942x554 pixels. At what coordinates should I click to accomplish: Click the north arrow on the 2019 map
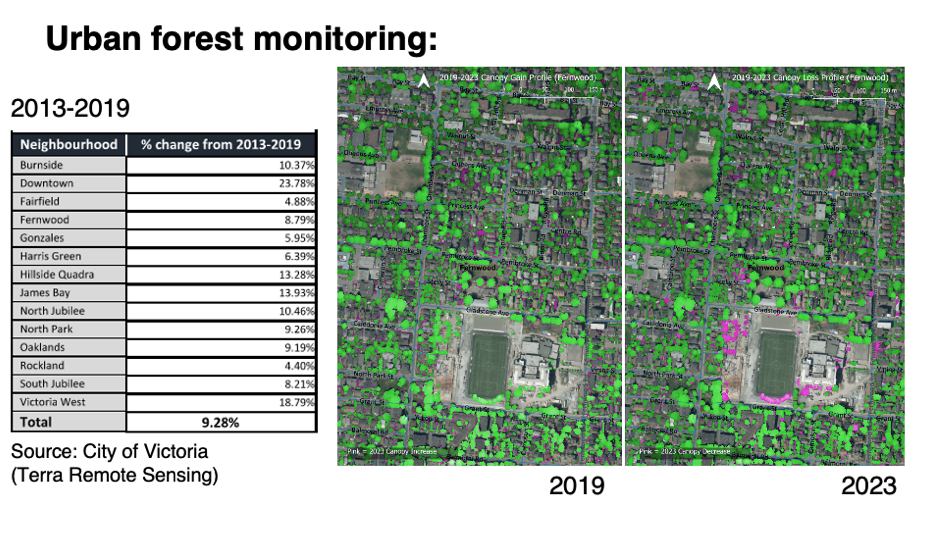pos(423,81)
